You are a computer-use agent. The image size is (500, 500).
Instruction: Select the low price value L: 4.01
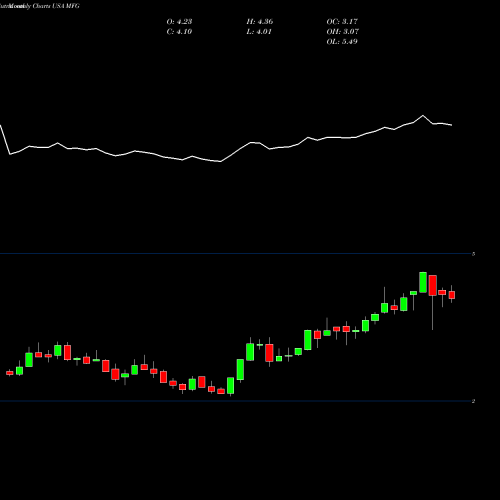click(x=259, y=32)
